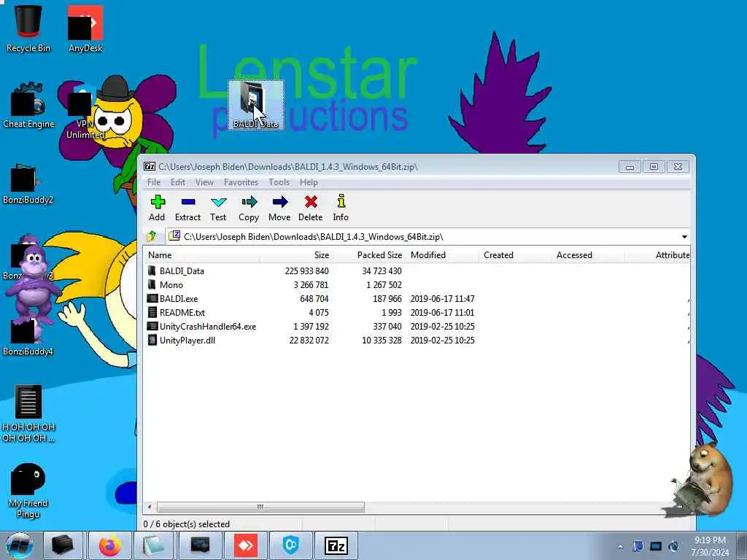Sort by Packed Size column header
Viewport: 747px width, 560px height.
(368, 255)
